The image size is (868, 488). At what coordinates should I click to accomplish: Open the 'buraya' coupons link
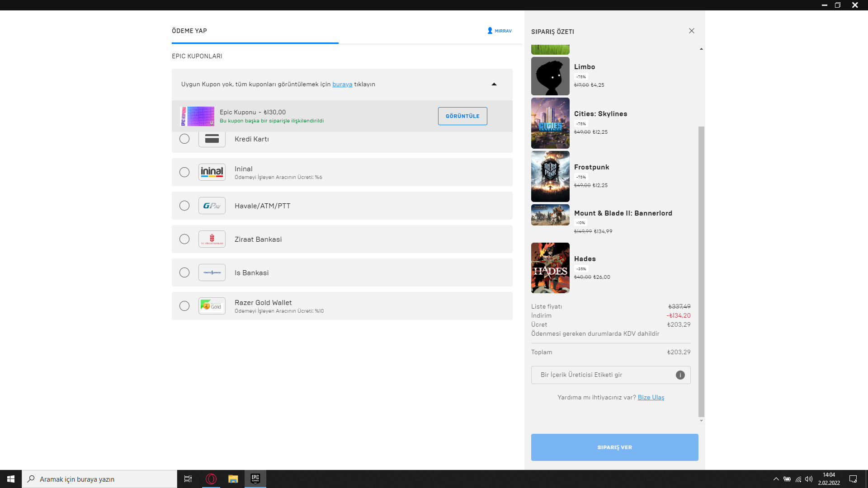(342, 84)
